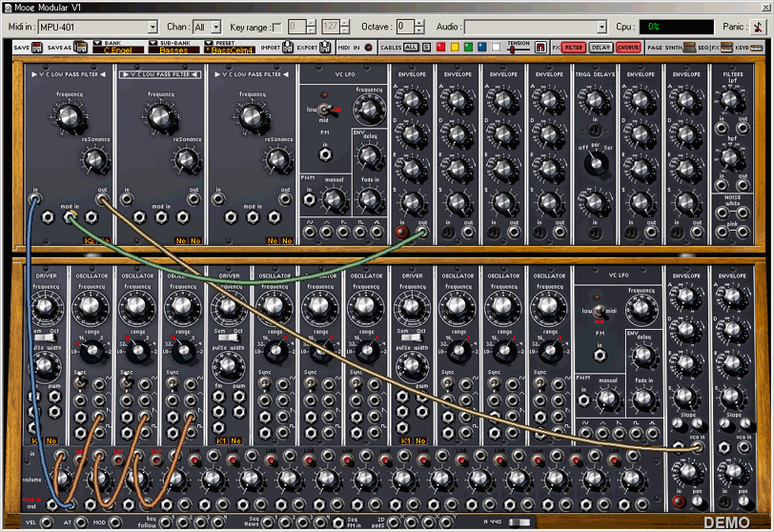The height and width of the screenshot is (532, 774).
Task: Select the C.Engel bank name
Action: 118,51
